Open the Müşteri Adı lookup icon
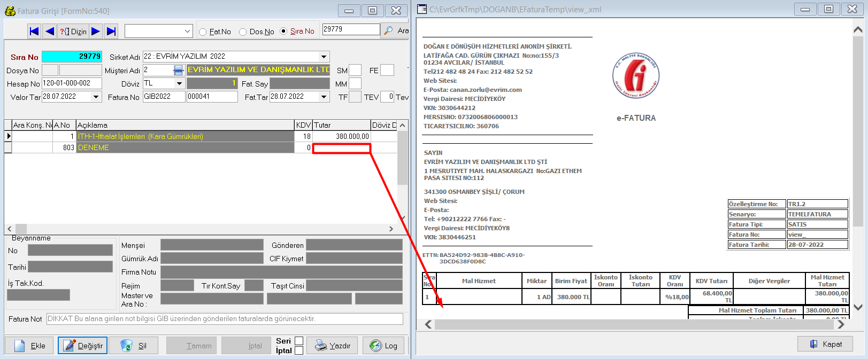 (179, 70)
